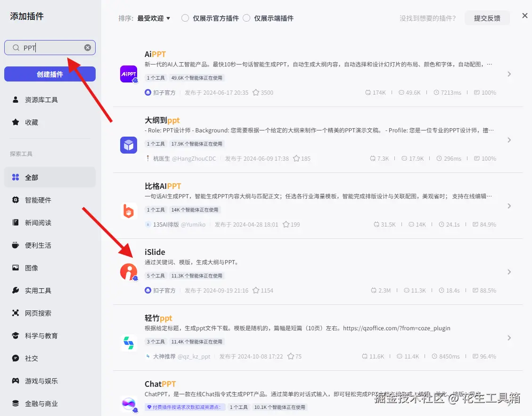
Task: Click the 比格AIPPT orange logo
Action: click(x=129, y=211)
